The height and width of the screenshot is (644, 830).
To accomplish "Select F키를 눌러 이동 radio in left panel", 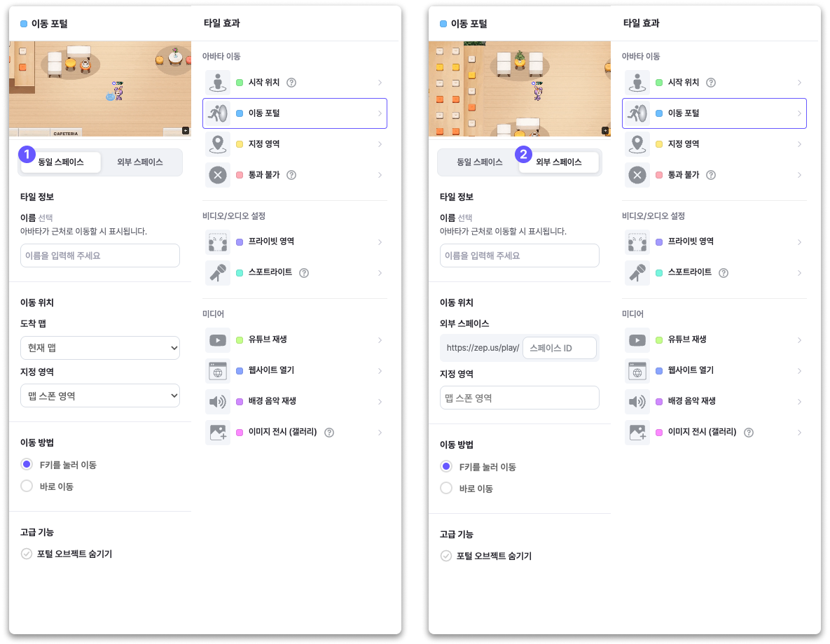I will click(x=27, y=464).
